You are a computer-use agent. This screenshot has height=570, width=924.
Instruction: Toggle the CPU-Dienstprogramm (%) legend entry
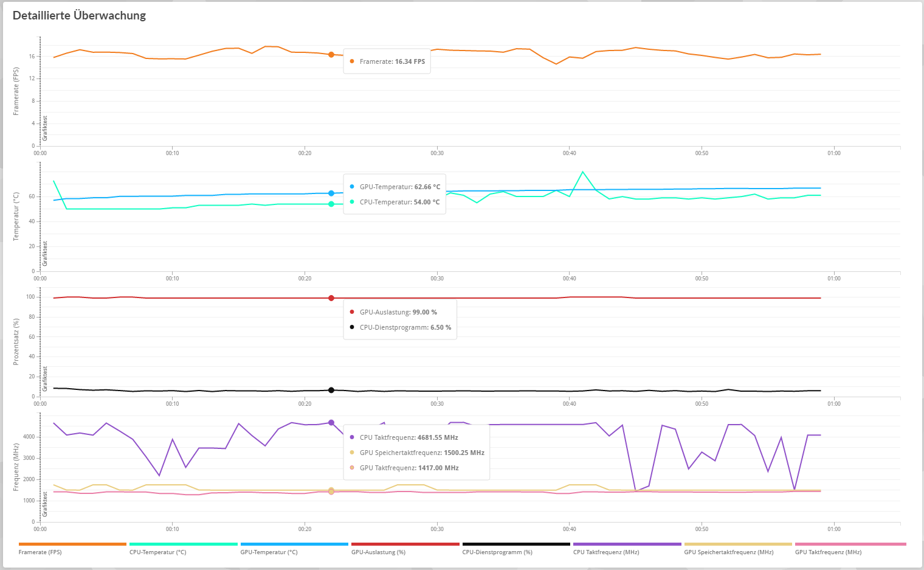click(x=516, y=549)
